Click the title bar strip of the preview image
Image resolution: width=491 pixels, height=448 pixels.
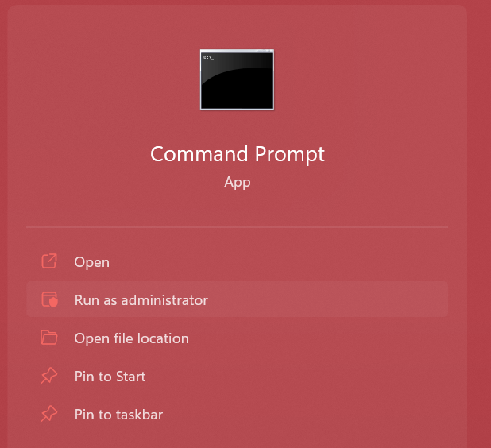(x=237, y=51)
